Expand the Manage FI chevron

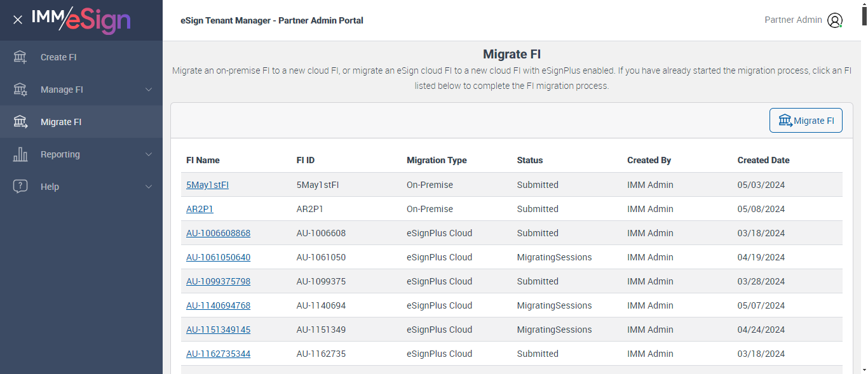tap(149, 90)
